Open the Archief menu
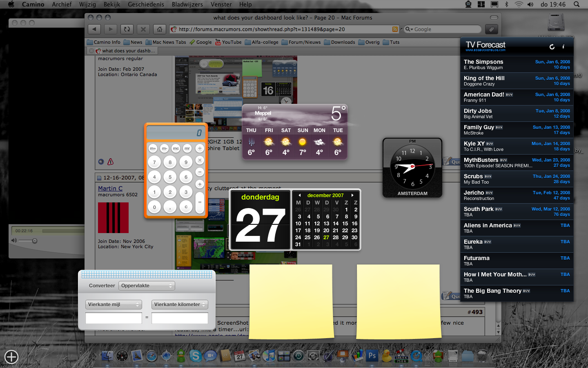This screenshot has width=588, height=368. point(62,4)
